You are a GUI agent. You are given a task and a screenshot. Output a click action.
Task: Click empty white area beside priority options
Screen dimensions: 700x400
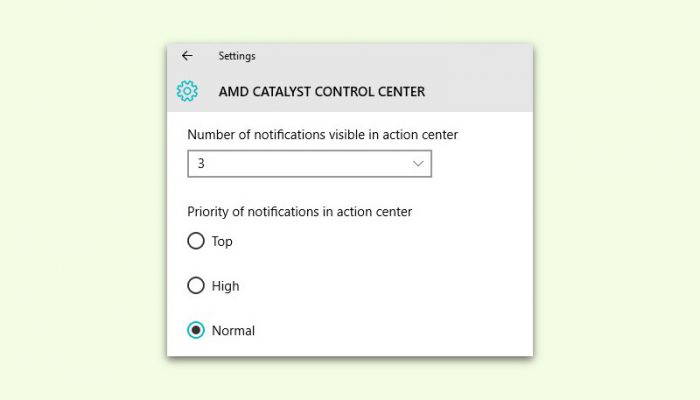[393, 286]
